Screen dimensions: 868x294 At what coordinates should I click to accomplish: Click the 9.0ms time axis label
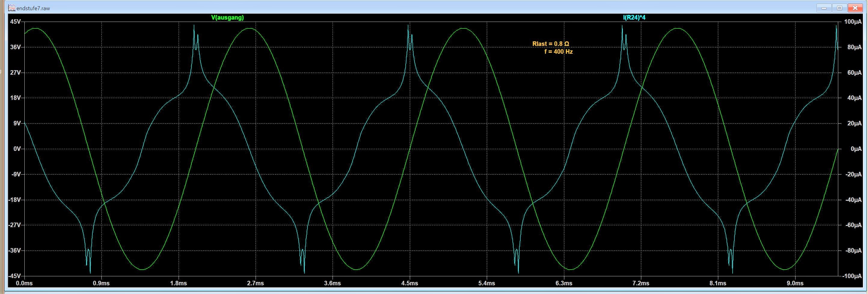tap(795, 283)
